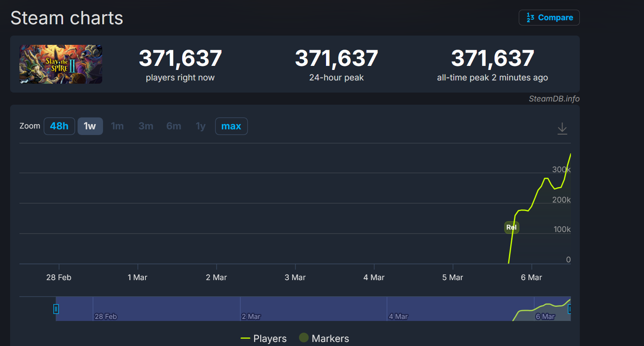Select the 1w zoom range

90,126
